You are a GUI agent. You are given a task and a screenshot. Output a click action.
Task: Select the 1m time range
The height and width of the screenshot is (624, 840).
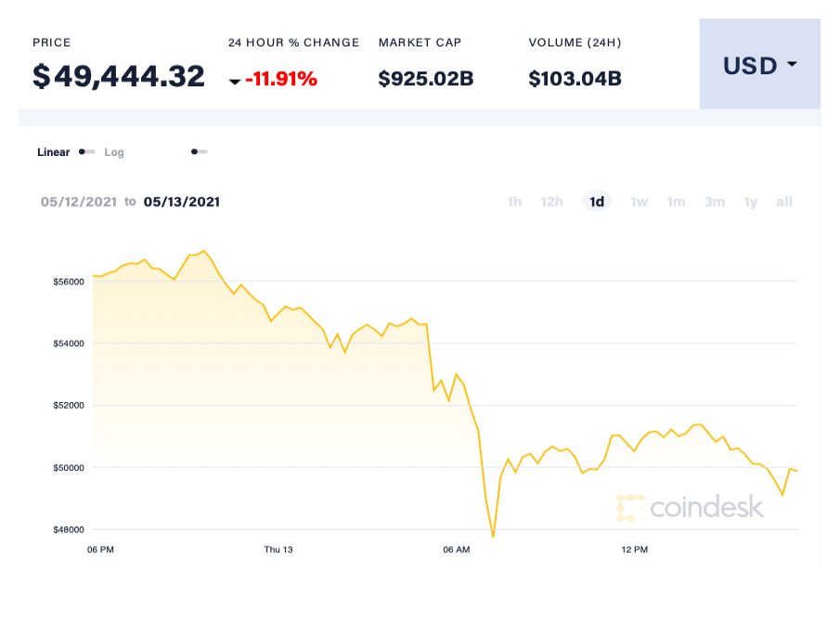point(676,201)
